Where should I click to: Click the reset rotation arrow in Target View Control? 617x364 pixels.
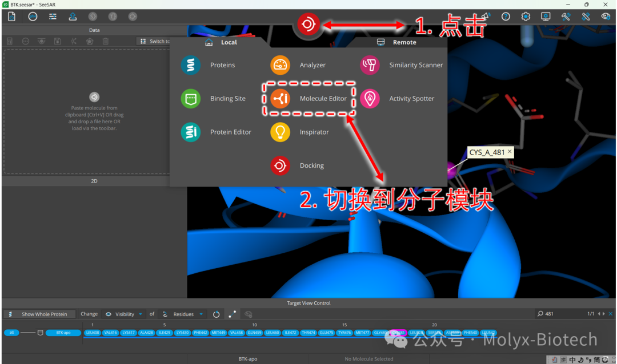click(x=216, y=314)
